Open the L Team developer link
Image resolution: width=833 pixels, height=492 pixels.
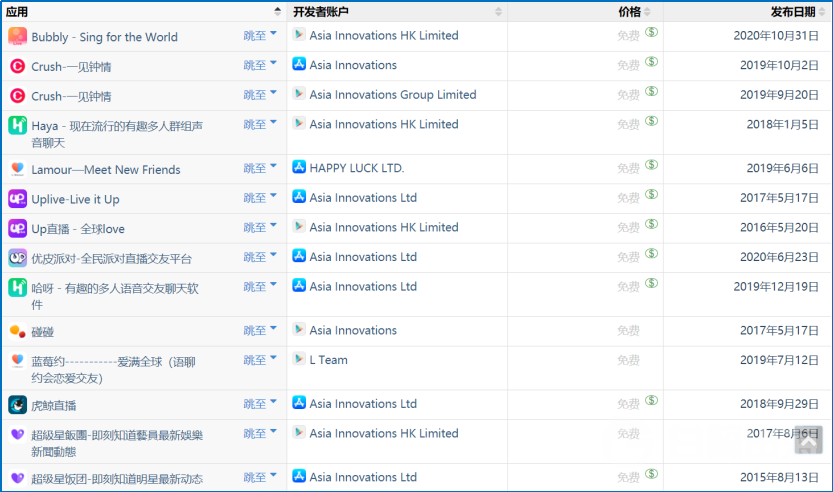(328, 360)
